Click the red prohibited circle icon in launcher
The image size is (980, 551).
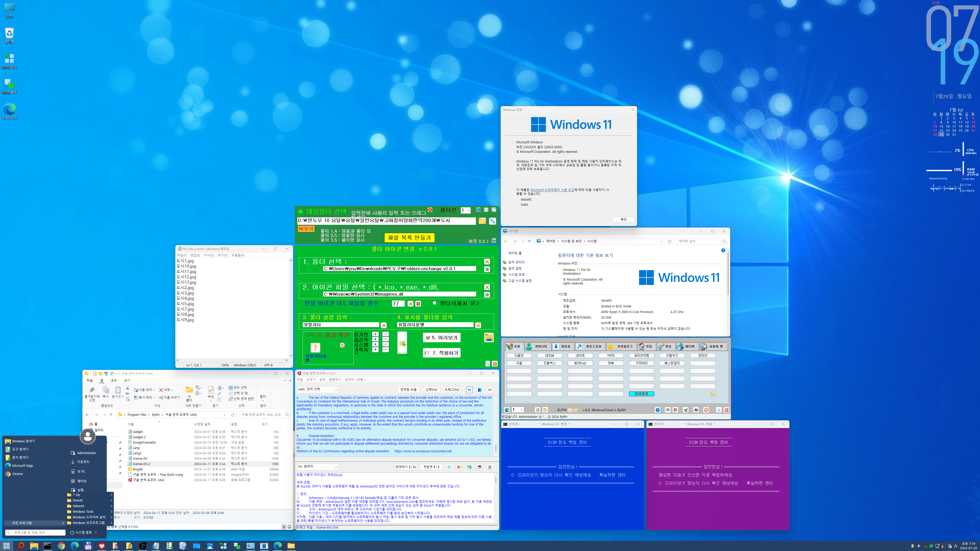pos(706,410)
